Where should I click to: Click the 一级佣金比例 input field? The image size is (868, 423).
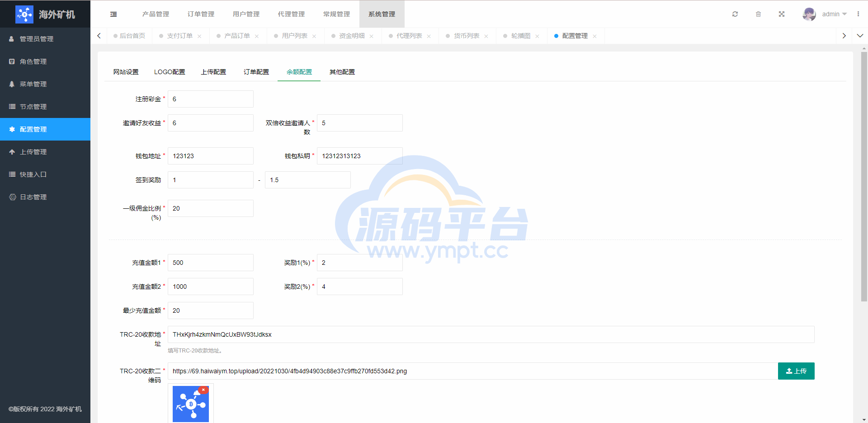click(211, 208)
